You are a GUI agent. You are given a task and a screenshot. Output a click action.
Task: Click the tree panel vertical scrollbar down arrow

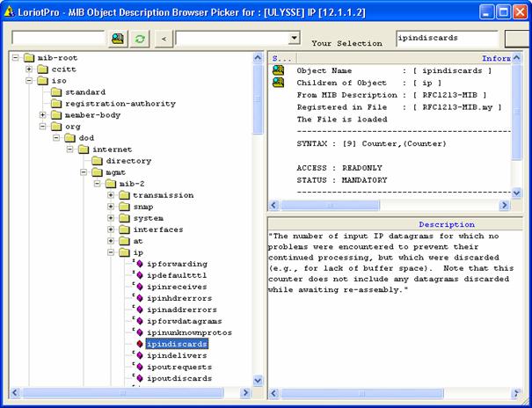(x=258, y=381)
